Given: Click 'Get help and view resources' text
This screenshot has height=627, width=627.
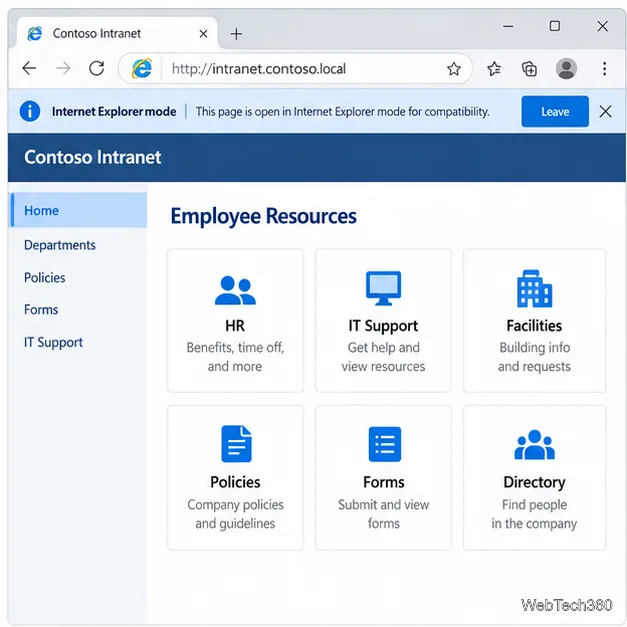Looking at the screenshot, I should [383, 357].
